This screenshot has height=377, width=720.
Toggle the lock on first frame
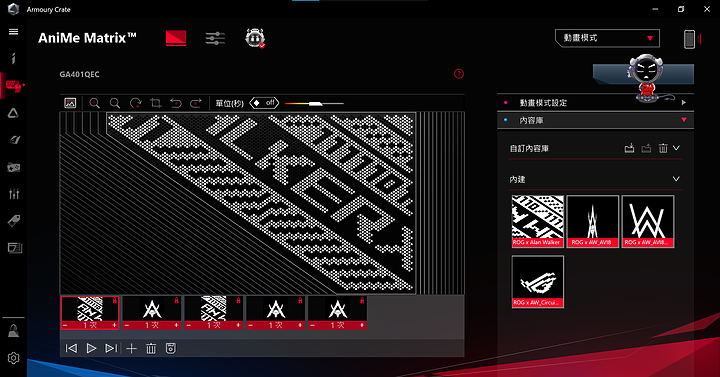tap(115, 300)
